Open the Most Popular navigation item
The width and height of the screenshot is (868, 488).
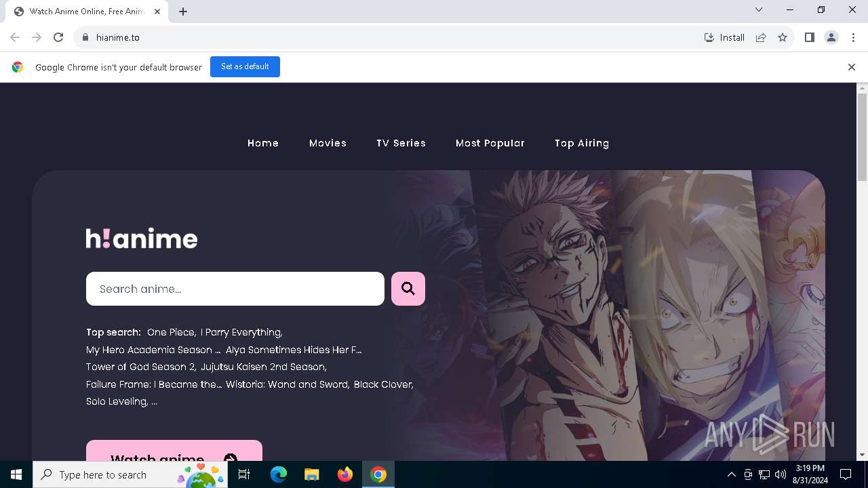click(x=490, y=143)
